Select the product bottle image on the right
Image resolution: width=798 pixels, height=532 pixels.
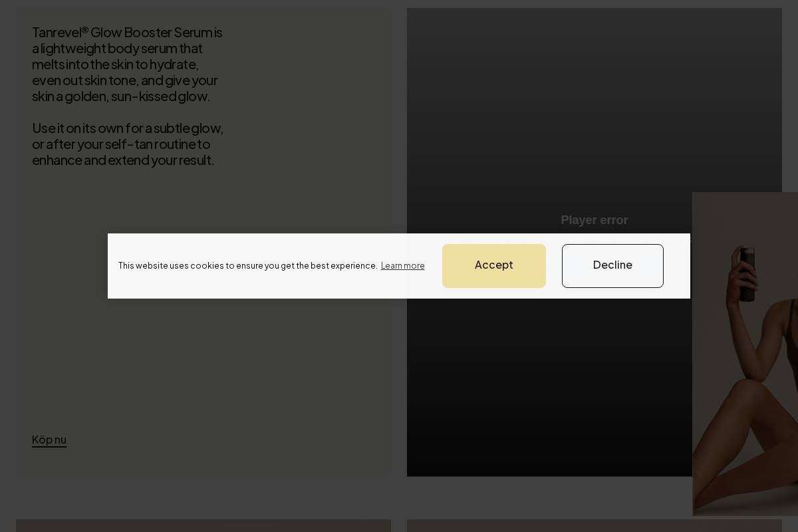click(x=745, y=266)
